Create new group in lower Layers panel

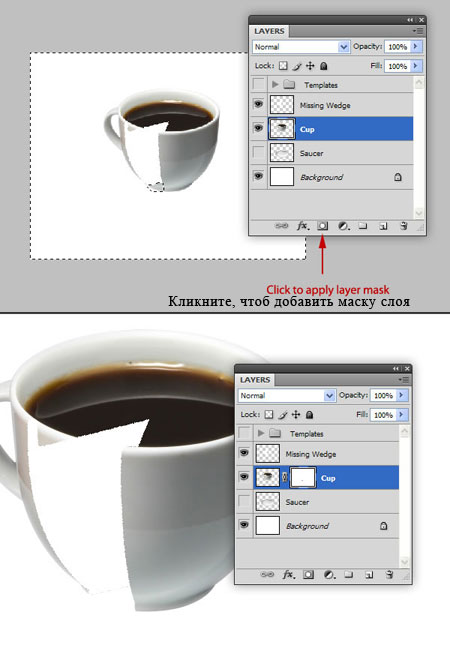coord(348,574)
